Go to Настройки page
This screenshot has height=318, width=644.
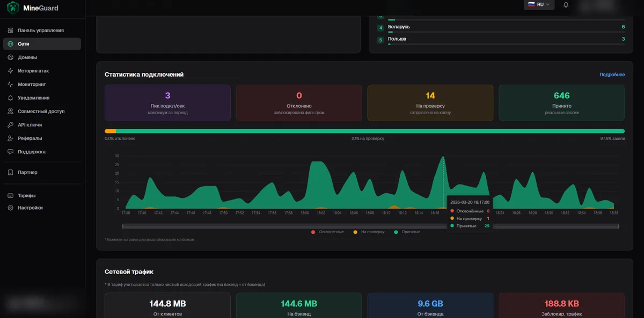coord(42,208)
